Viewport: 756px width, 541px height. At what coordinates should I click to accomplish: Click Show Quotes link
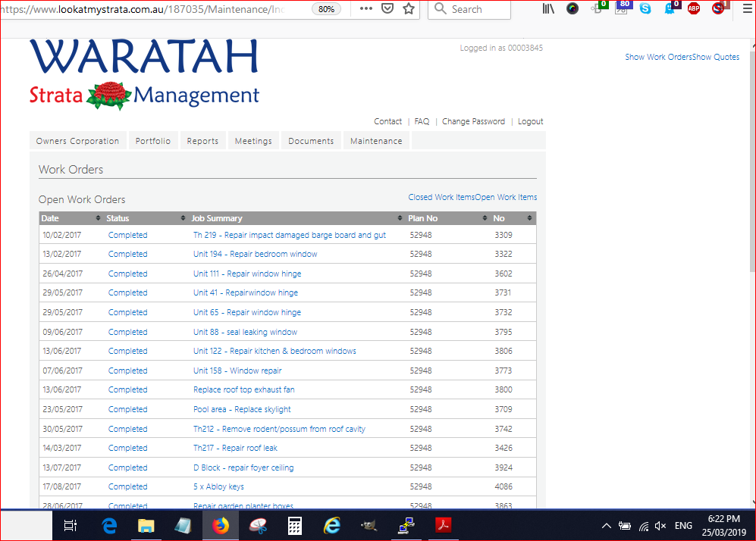[716, 57]
